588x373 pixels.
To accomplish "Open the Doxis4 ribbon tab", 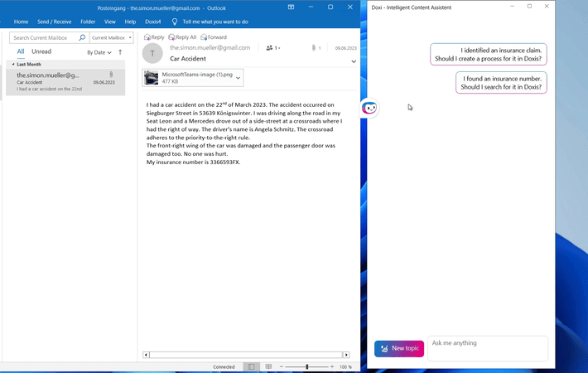I will click(152, 22).
